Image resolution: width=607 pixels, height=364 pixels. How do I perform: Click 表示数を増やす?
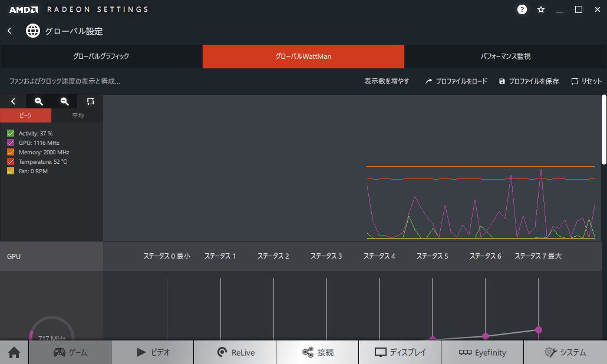387,81
